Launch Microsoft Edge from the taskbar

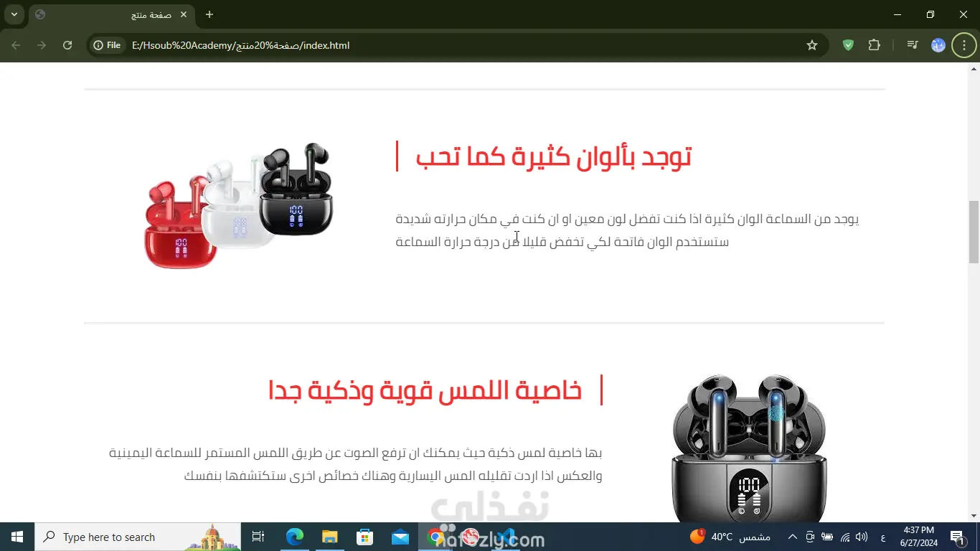click(295, 537)
